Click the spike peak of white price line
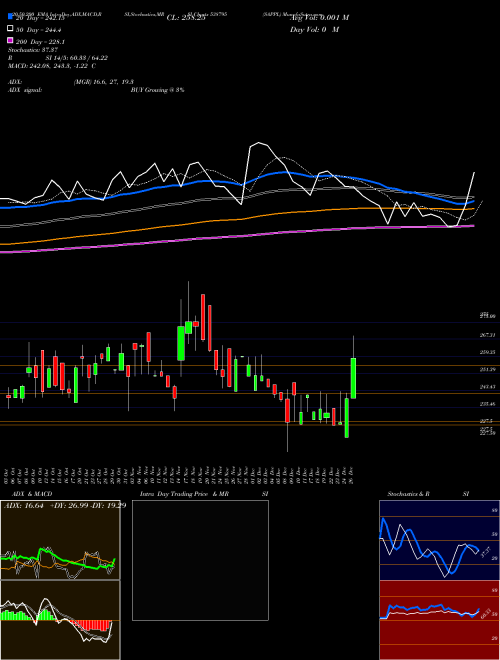500x660 pixels. 258,143
